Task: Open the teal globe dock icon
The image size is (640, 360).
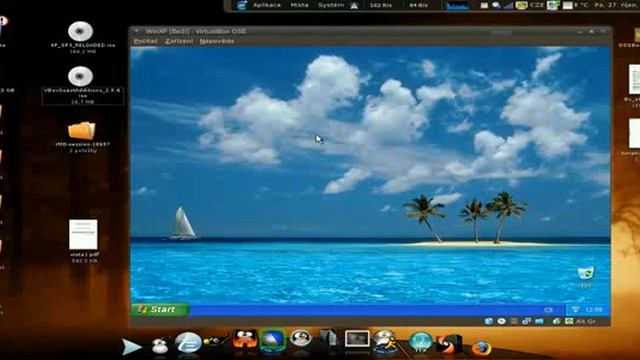Action: pyautogui.click(x=420, y=342)
